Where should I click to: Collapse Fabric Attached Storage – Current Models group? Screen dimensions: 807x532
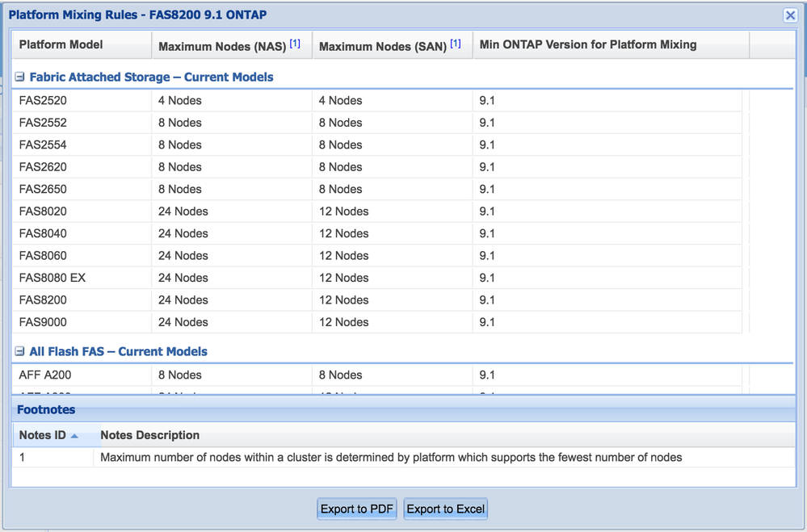pyautogui.click(x=19, y=77)
